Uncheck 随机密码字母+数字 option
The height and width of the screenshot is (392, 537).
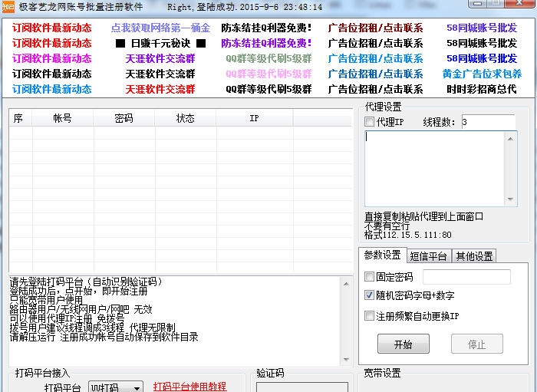click(370, 296)
